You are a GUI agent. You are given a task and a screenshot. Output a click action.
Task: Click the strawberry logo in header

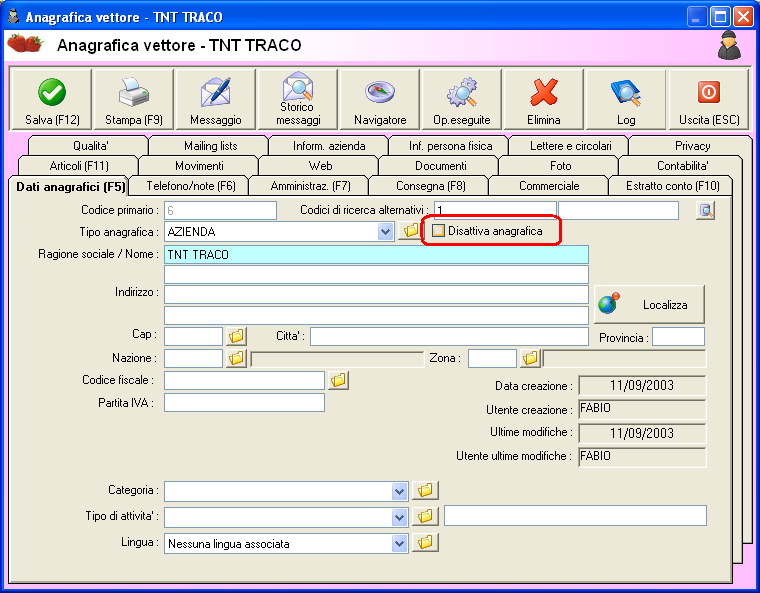pyautogui.click(x=25, y=44)
